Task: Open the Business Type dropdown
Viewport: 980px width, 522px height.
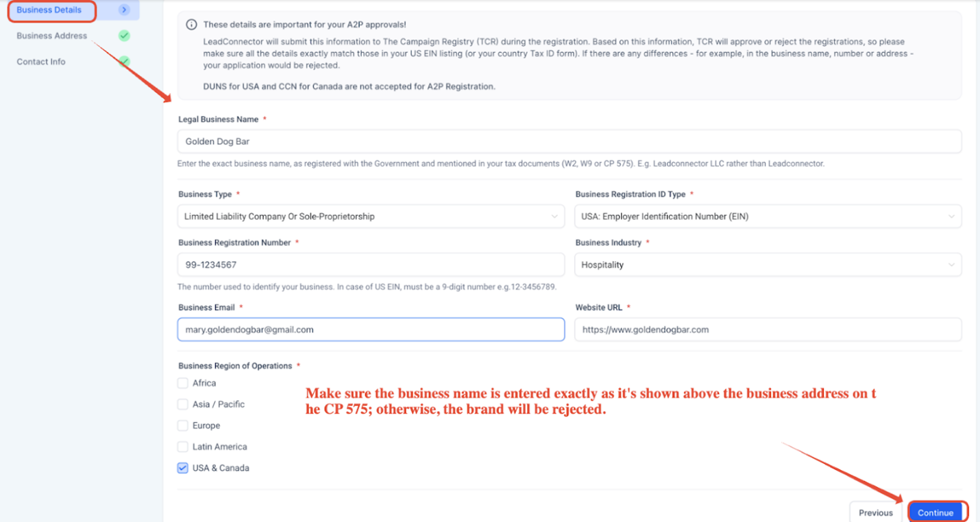Action: [x=371, y=216]
